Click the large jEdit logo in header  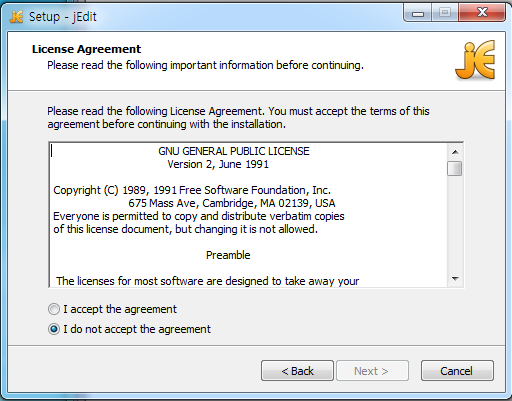click(x=475, y=60)
